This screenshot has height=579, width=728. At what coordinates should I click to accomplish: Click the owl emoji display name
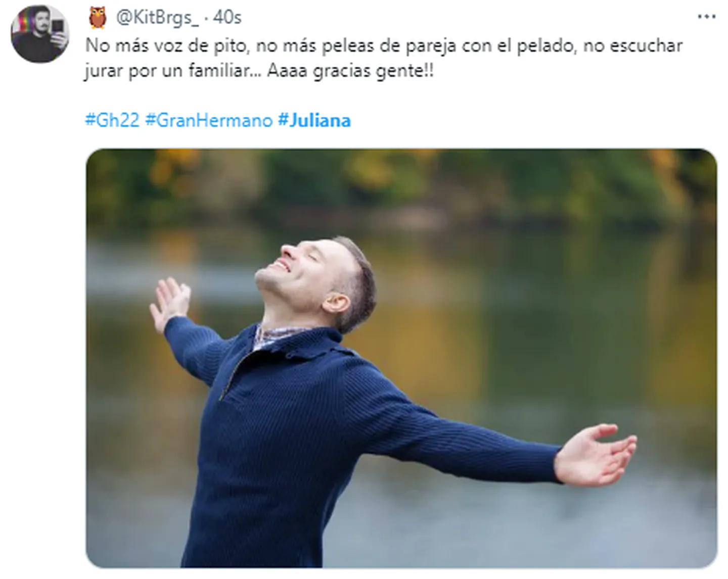(98, 18)
